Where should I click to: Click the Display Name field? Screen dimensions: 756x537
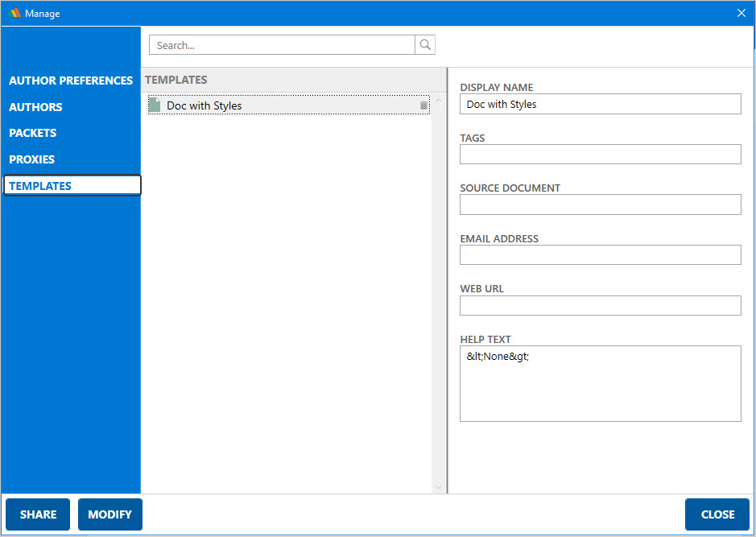click(601, 104)
